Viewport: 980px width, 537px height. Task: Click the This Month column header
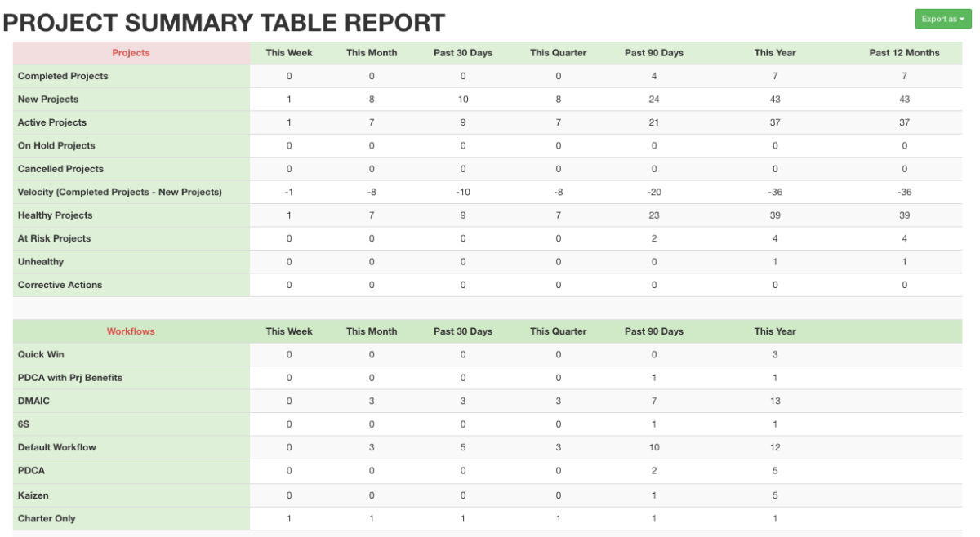(x=372, y=52)
